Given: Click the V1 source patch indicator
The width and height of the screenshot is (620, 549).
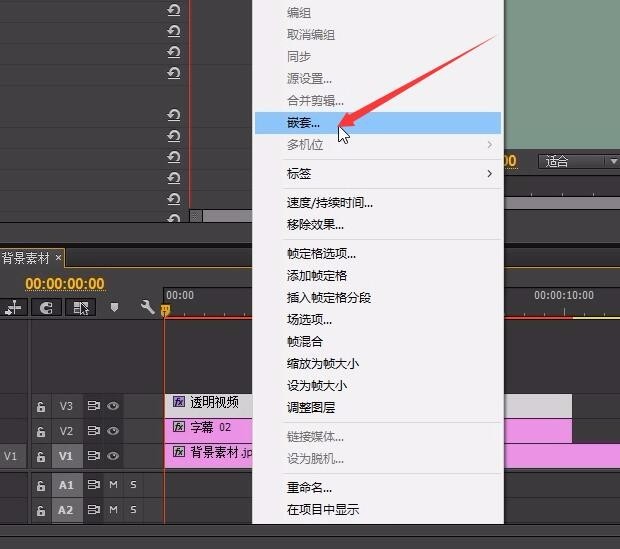Looking at the screenshot, I should pos(11,456).
